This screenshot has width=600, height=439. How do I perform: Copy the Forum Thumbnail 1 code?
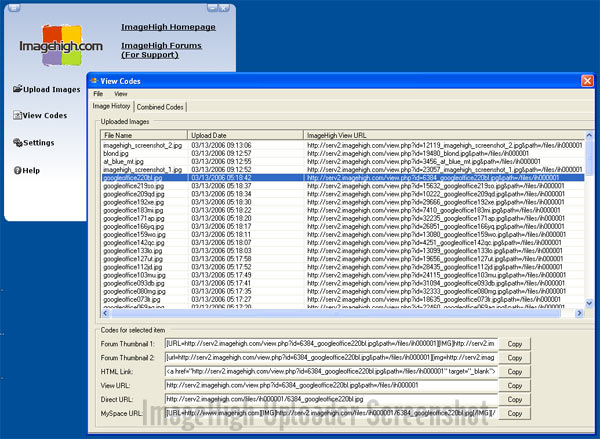(515, 344)
